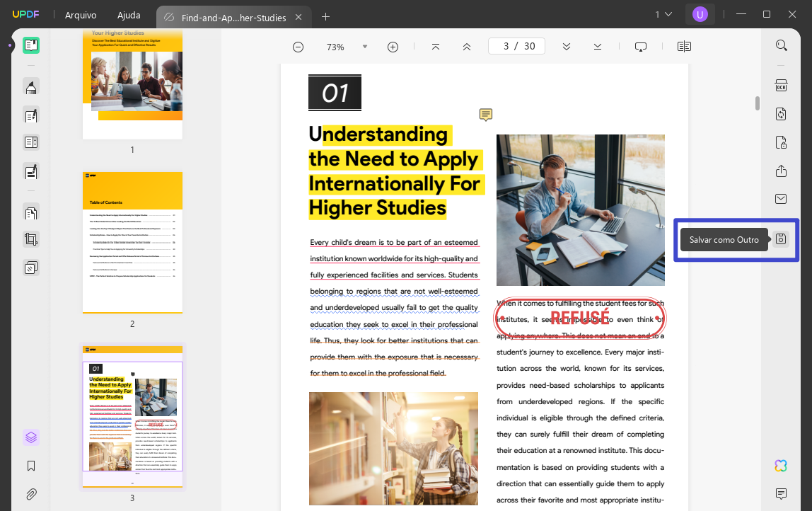This screenshot has width=812, height=511.
Task: Open the sticky note on the page
Action: (486, 115)
